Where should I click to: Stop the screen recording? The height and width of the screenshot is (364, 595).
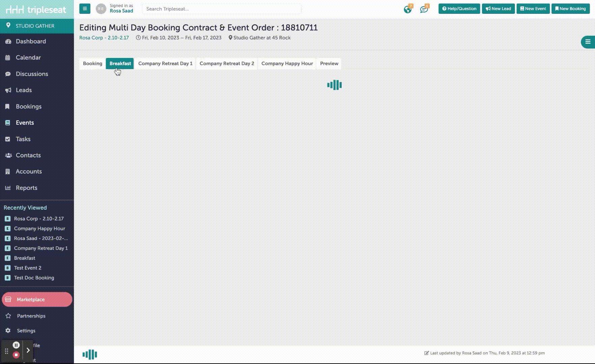(x=16, y=355)
